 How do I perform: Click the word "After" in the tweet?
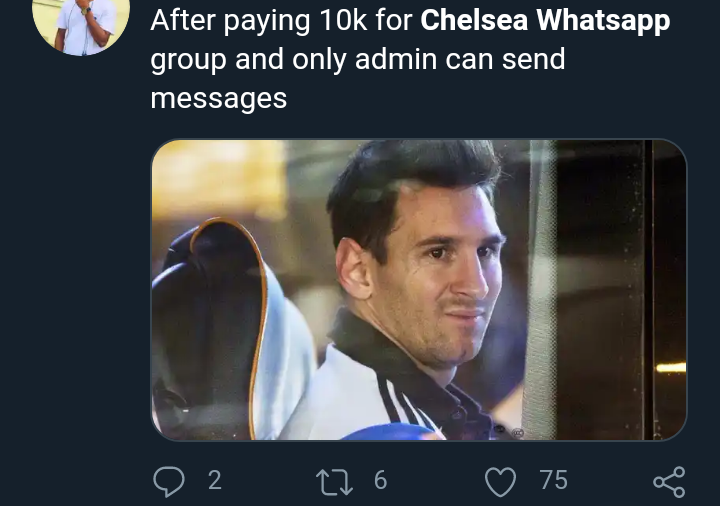pyautogui.click(x=185, y=20)
